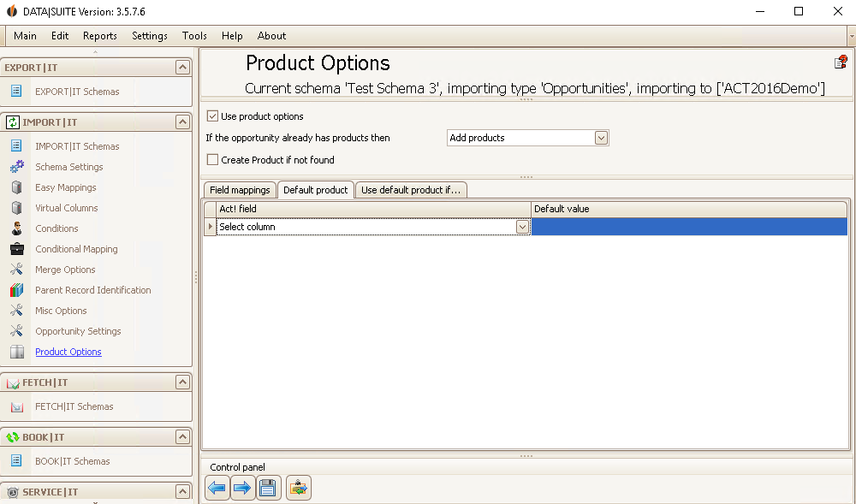
Task: Click the BOOK|IT Schemas list icon
Action: click(16, 460)
